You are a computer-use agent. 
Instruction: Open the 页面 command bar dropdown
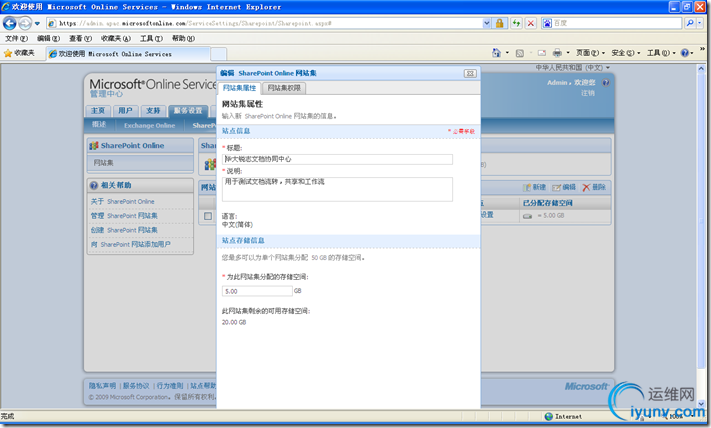coord(590,53)
